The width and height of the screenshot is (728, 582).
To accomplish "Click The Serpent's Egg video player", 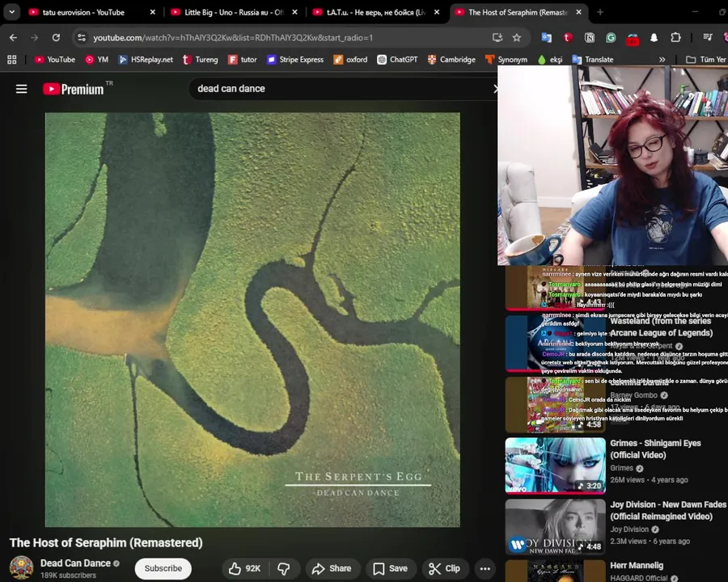I will pos(252,320).
